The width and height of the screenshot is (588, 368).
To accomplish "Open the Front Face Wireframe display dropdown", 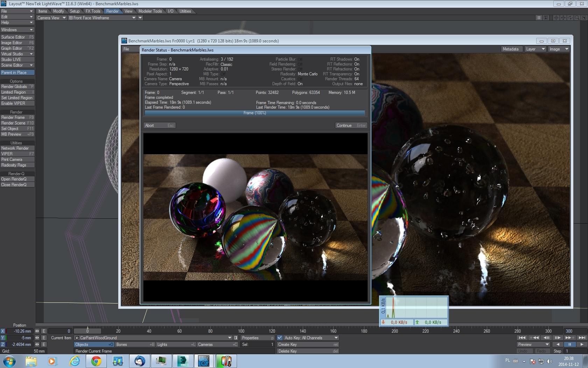I will 102,18.
